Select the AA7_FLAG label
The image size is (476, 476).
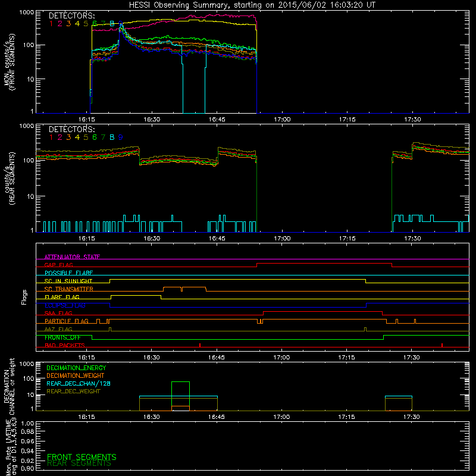pyautogui.click(x=58, y=329)
